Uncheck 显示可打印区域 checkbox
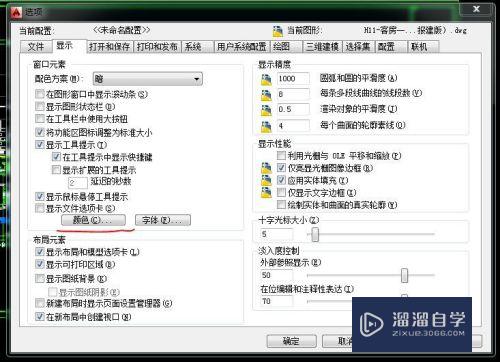 click(40, 264)
